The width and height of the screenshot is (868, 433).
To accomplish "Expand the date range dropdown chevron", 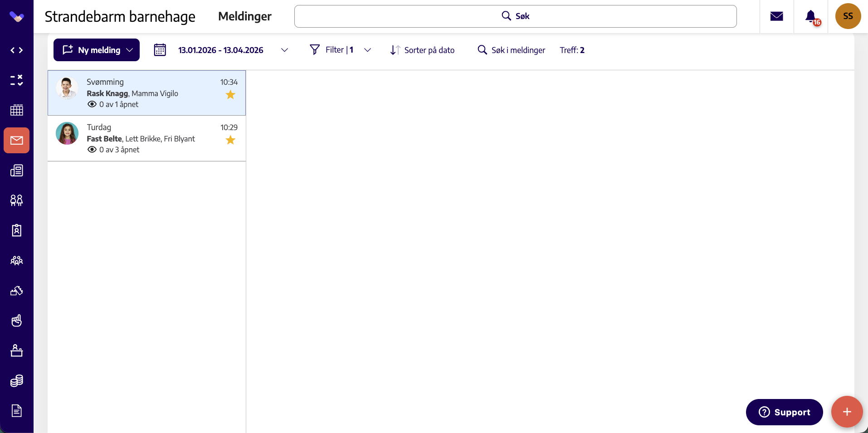I will pos(285,50).
